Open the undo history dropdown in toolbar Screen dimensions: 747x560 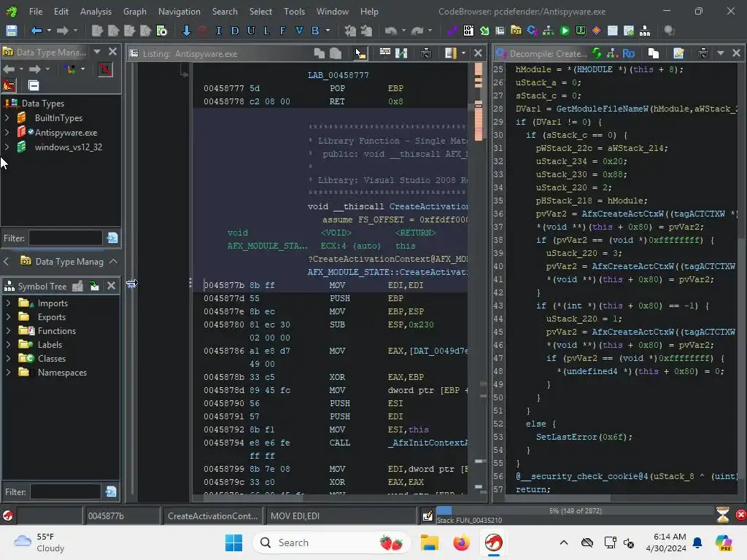tap(403, 31)
